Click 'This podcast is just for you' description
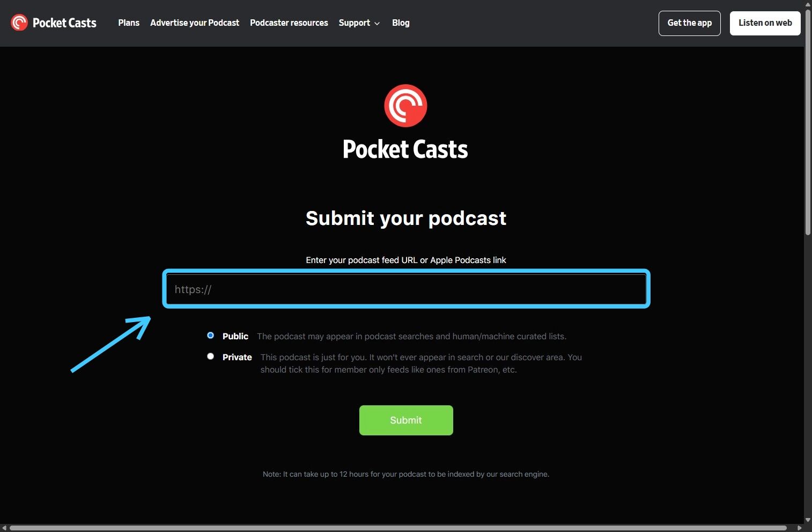The width and height of the screenshot is (812, 532). tap(421, 363)
